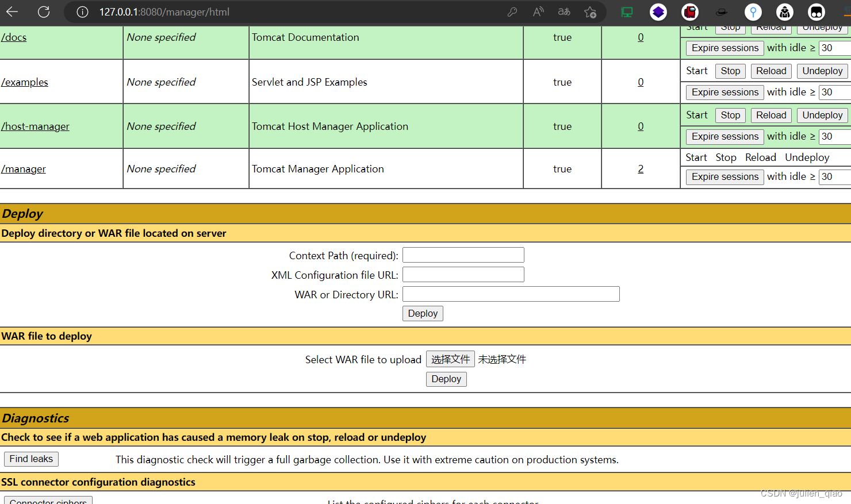This screenshot has width=851, height=504.
Task: Open the translate page icon
Action: (564, 12)
